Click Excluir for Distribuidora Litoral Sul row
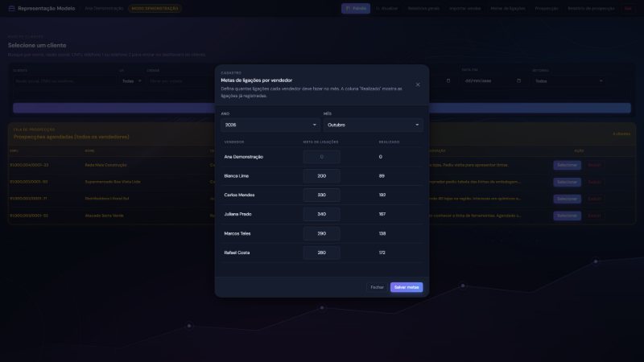Screen dimensions: 644x362 [x=594, y=199]
